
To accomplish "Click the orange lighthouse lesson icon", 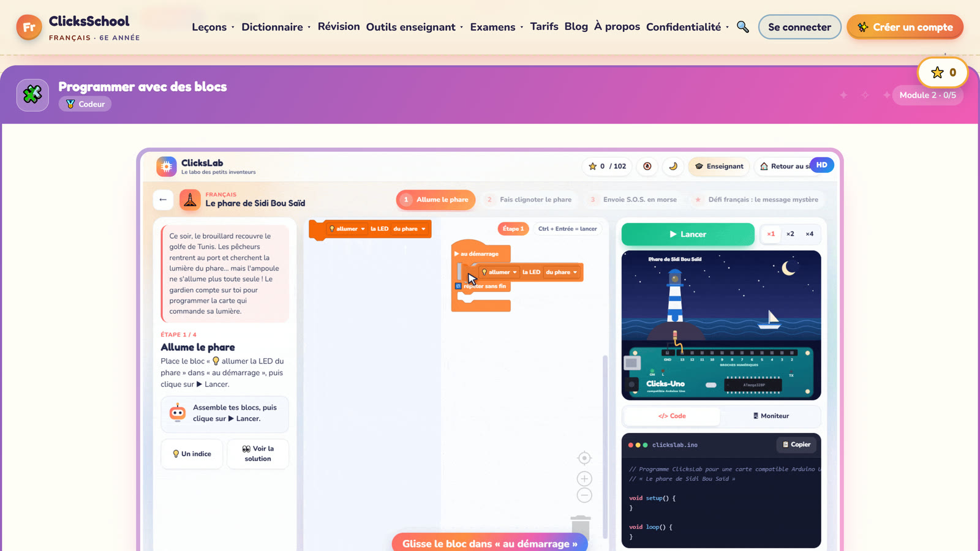I will coord(190,200).
